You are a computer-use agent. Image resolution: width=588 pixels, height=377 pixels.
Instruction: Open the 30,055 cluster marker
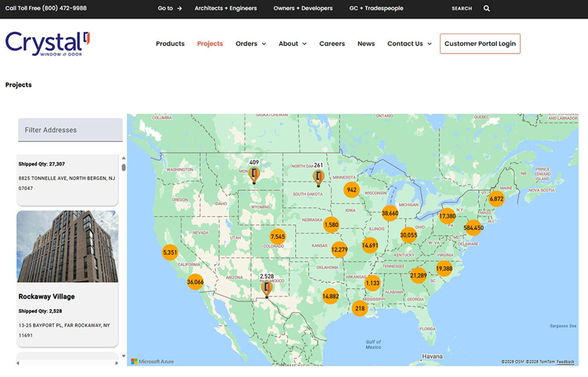click(409, 235)
